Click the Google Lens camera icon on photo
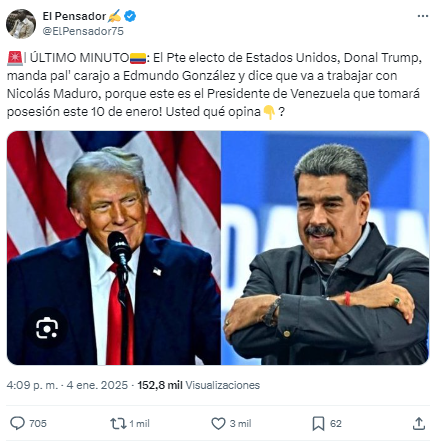The width and height of the screenshot is (439, 447). pos(47,328)
